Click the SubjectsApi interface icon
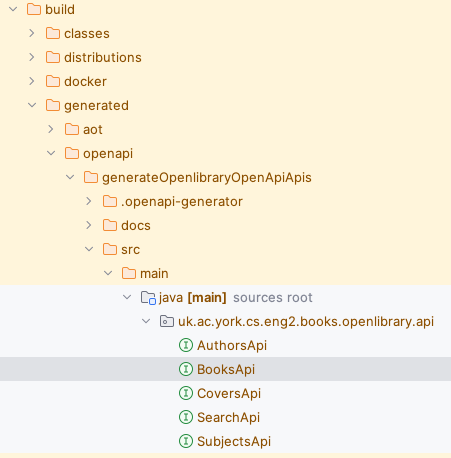The width and height of the screenshot is (451, 458). click(x=186, y=441)
